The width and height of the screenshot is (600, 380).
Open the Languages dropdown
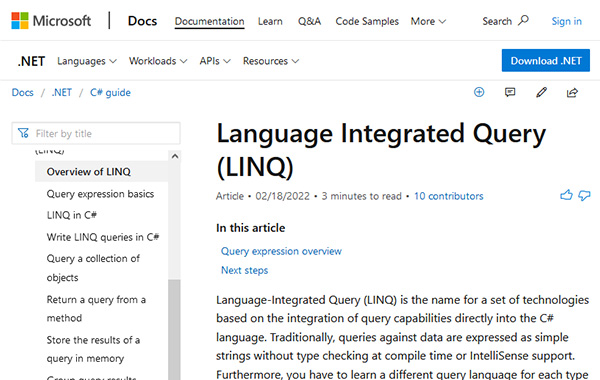point(87,61)
